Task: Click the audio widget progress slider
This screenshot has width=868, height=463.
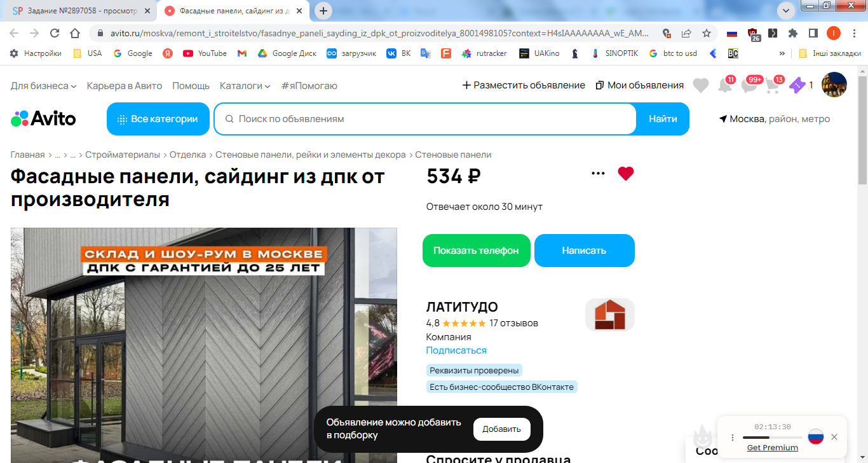Action: pos(772,438)
